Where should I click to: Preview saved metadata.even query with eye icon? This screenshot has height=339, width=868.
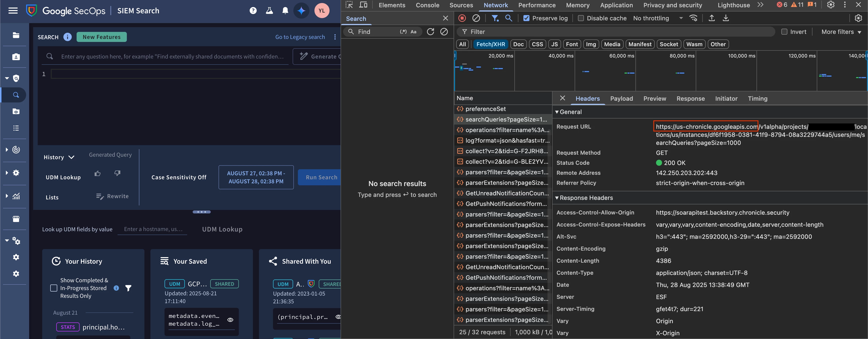(x=230, y=320)
